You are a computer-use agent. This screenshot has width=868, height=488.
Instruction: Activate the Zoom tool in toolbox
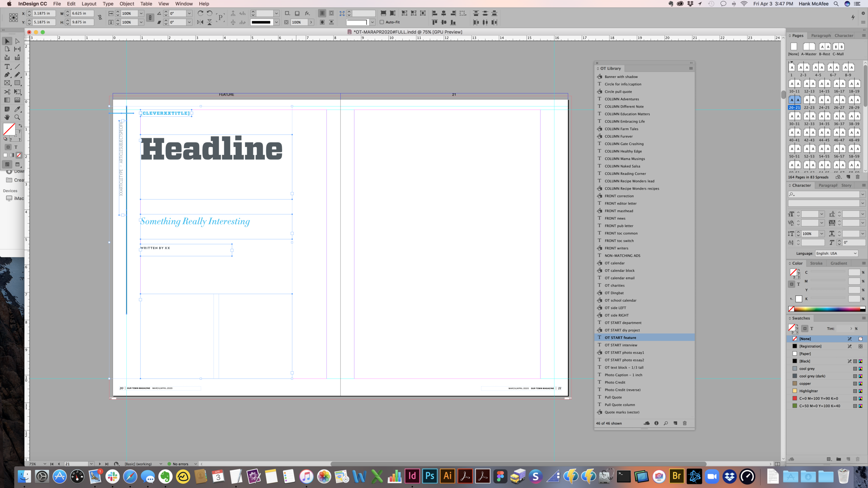pos(17,117)
